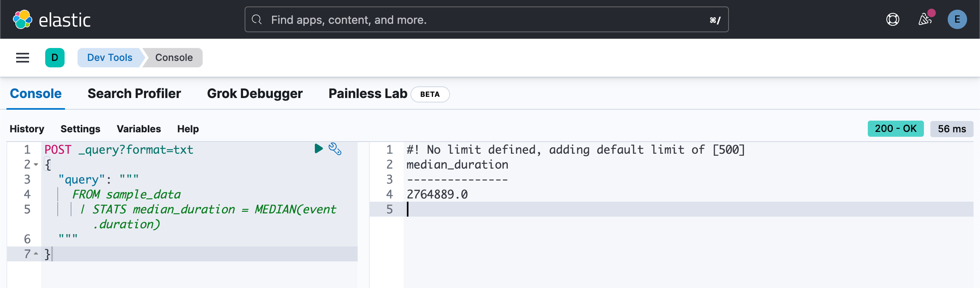The width and height of the screenshot is (980, 288).
Task: Open the Variables dialog
Action: coord(139,129)
